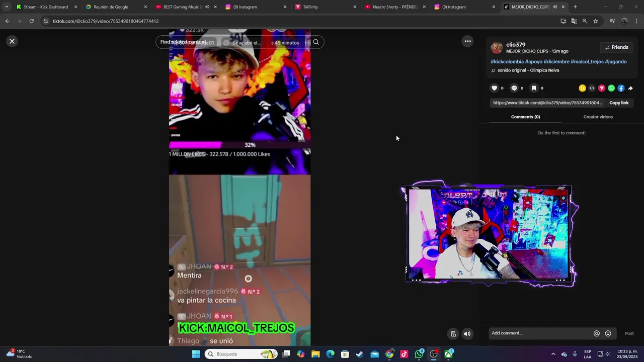Viewport: 644px width, 362px height.
Task: Open more share options arrow
Action: 630,88
